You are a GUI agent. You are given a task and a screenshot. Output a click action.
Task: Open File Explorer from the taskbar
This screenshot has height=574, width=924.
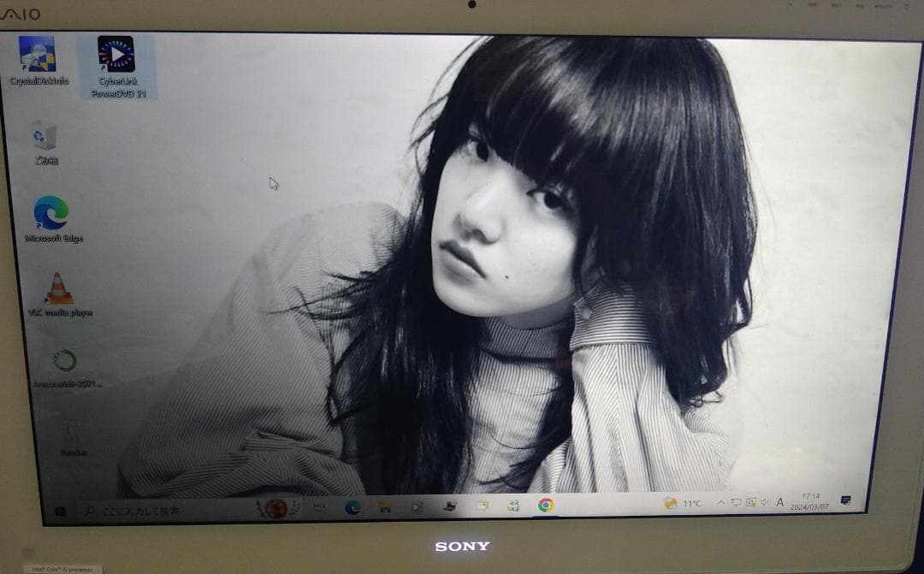click(x=385, y=506)
